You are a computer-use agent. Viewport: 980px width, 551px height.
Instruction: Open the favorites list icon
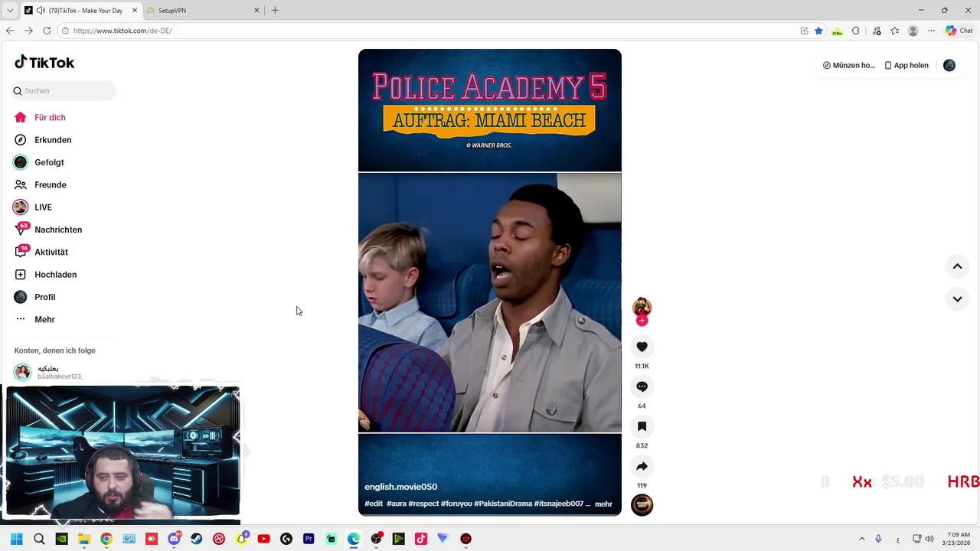[x=894, y=31]
